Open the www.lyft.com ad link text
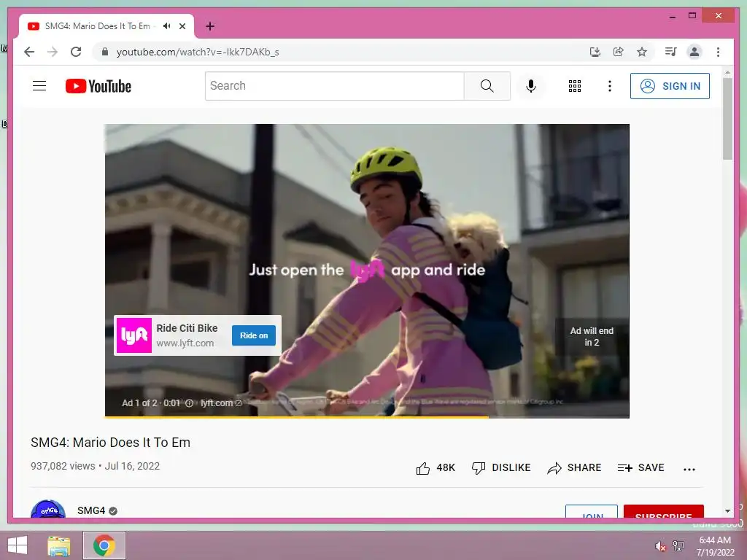The image size is (747, 560). tap(185, 343)
